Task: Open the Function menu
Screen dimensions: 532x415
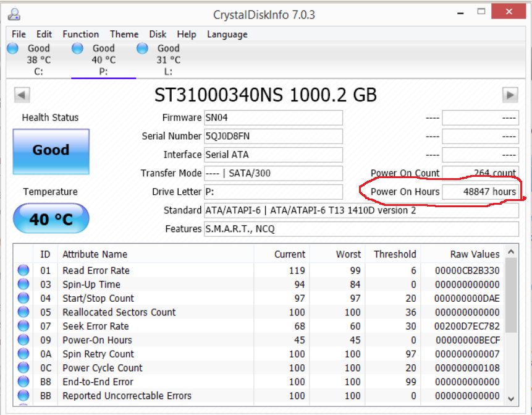Action: pyautogui.click(x=81, y=34)
